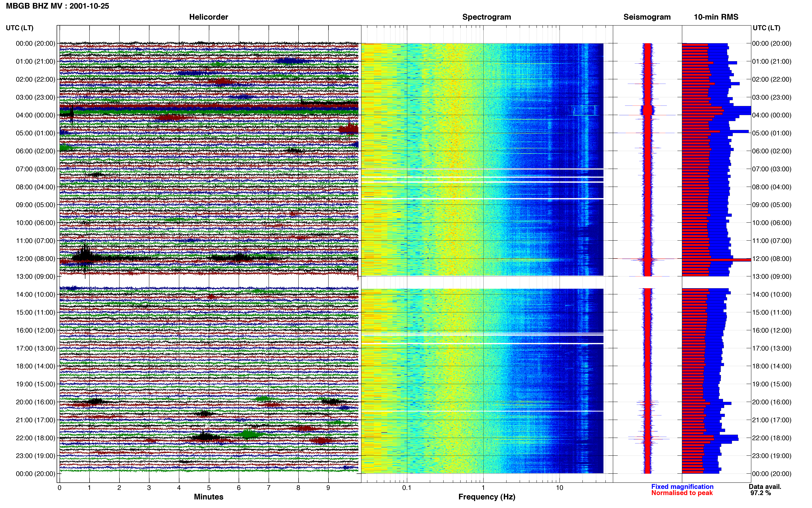Click 22:00 (18:00) on the helicorder time axis
The image size is (812, 508).
pyautogui.click(x=36, y=438)
